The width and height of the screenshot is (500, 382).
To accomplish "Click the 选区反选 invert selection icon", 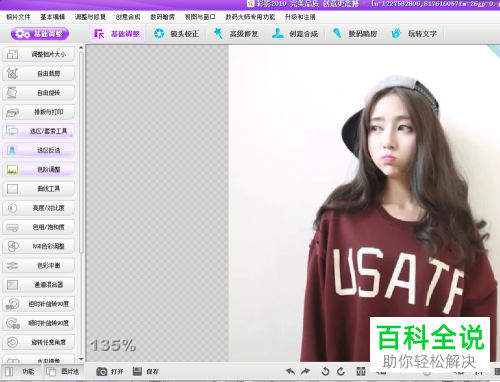I will point(12,150).
